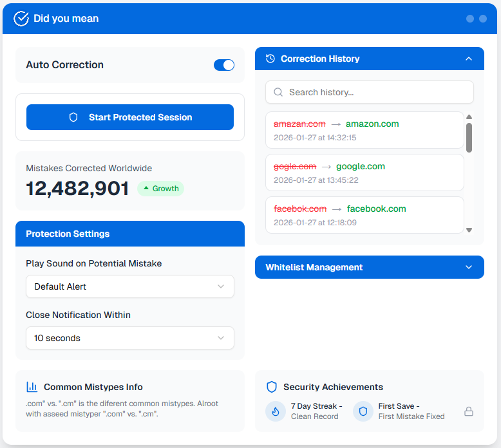
Task: Click the bar chart icon beside Common Mistypes Info
Action: click(x=32, y=387)
